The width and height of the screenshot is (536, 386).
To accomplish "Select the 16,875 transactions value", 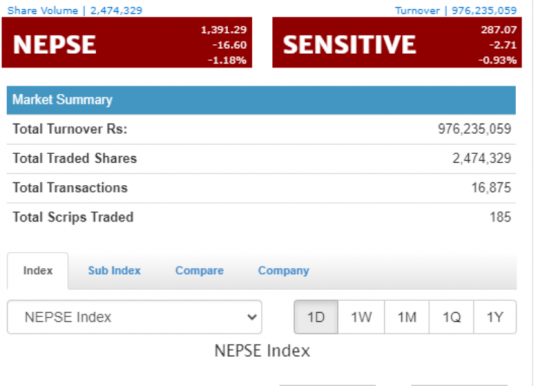I will [491, 188].
